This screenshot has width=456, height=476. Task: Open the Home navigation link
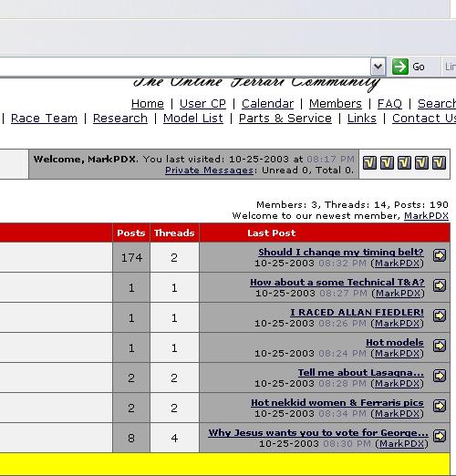click(148, 104)
